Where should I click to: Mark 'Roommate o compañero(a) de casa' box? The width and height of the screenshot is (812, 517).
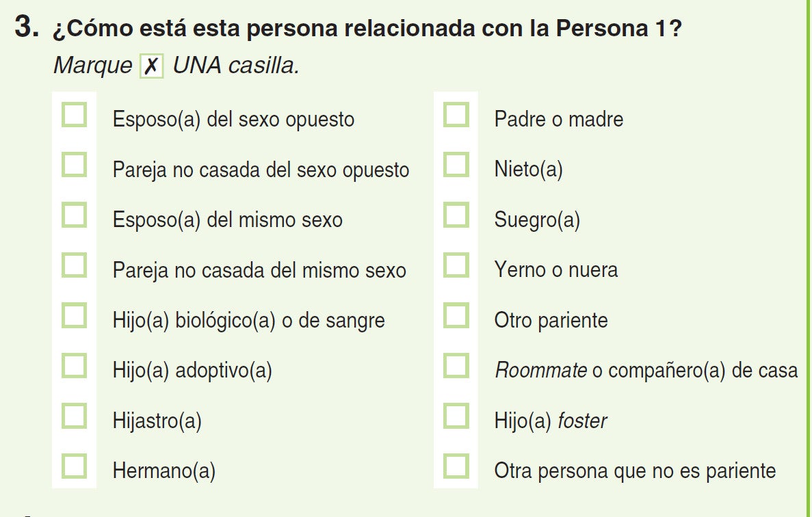click(x=456, y=365)
